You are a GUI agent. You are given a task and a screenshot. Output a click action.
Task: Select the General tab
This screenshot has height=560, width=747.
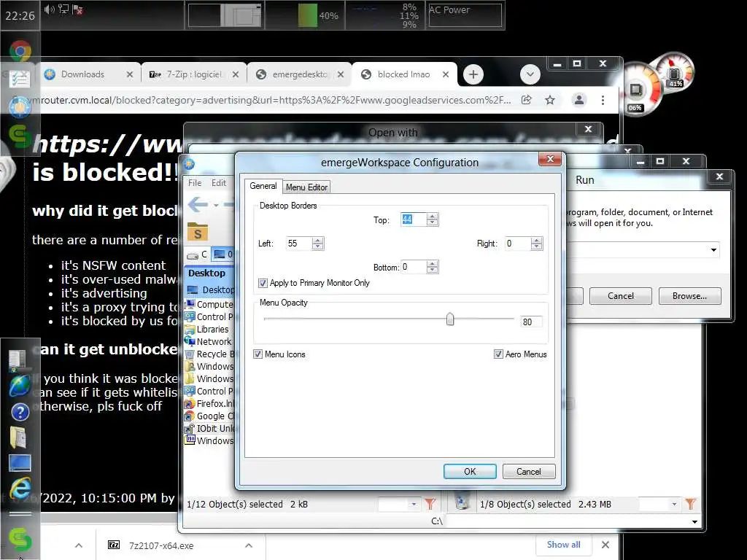(x=263, y=186)
